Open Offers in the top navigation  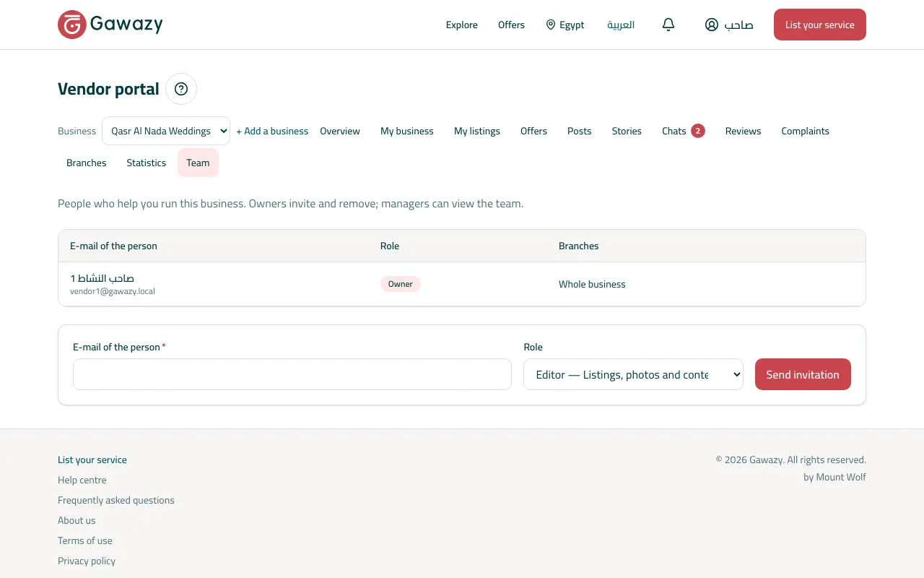click(511, 25)
